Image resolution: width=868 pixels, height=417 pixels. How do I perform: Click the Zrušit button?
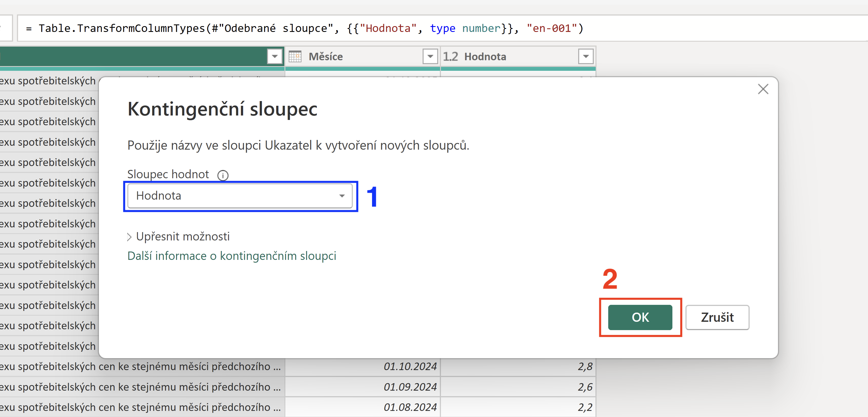tap(717, 317)
